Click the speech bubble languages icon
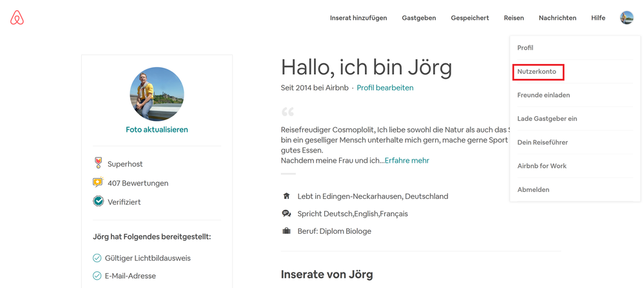 click(x=287, y=214)
